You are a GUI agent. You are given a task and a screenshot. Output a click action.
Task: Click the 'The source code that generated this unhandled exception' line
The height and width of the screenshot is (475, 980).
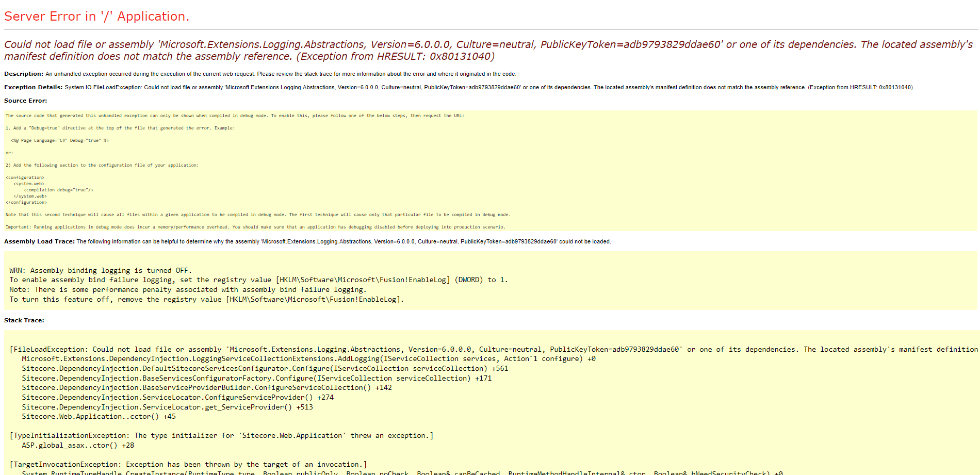tap(235, 116)
